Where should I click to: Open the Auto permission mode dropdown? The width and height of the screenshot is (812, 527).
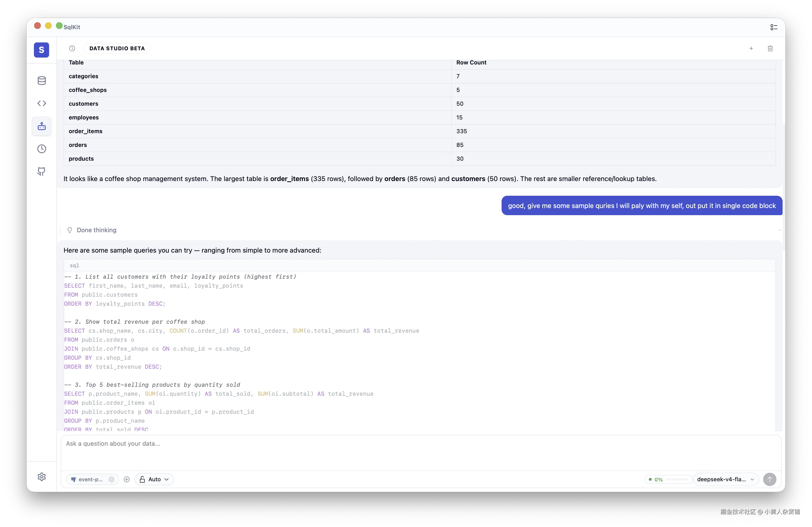click(x=154, y=479)
